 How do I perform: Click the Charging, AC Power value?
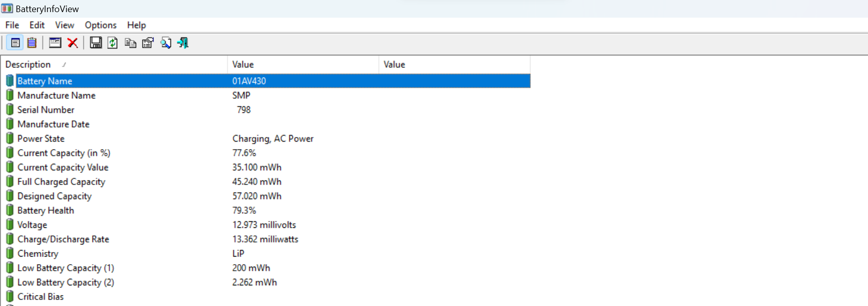[273, 139]
